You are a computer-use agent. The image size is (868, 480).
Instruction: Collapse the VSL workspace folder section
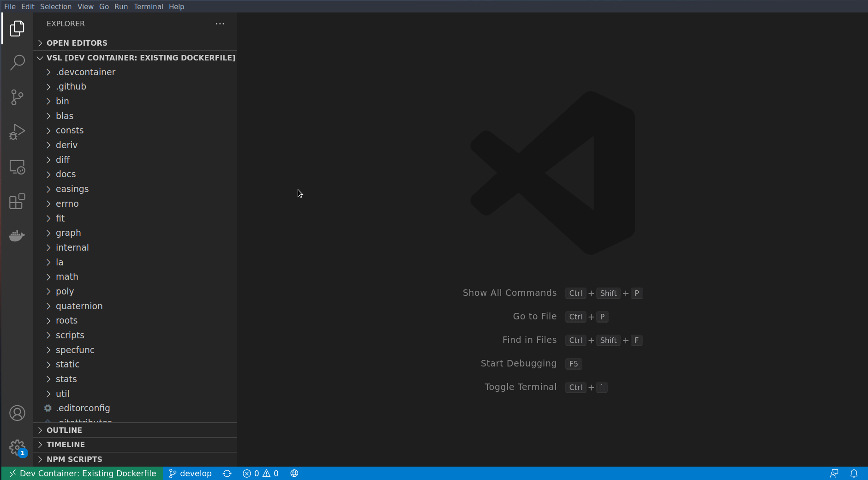click(135, 58)
